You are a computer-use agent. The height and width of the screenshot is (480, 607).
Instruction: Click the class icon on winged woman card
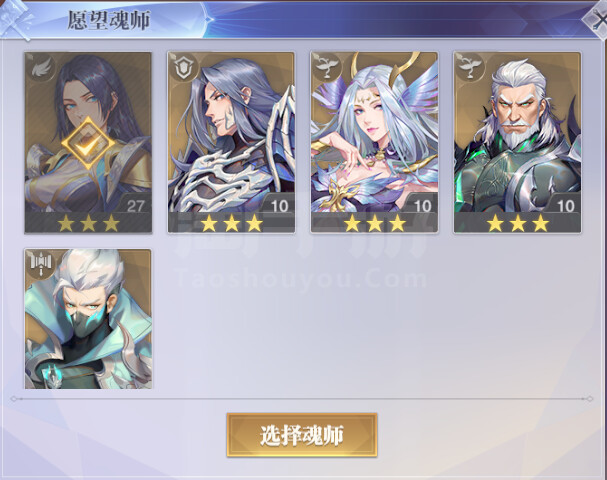tap(325, 68)
